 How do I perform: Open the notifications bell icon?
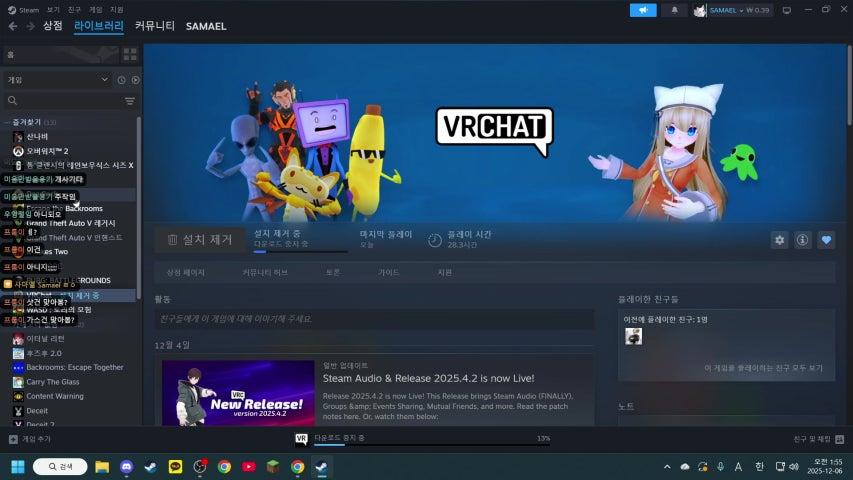(673, 10)
